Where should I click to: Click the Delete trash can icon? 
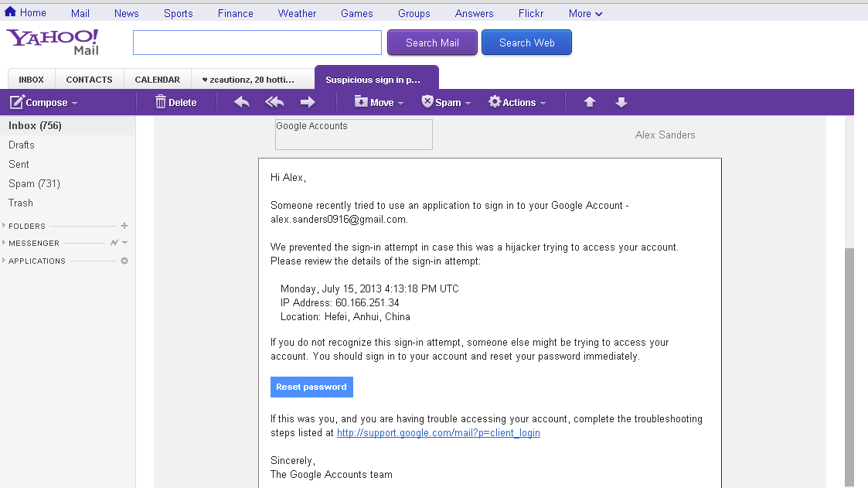161,102
